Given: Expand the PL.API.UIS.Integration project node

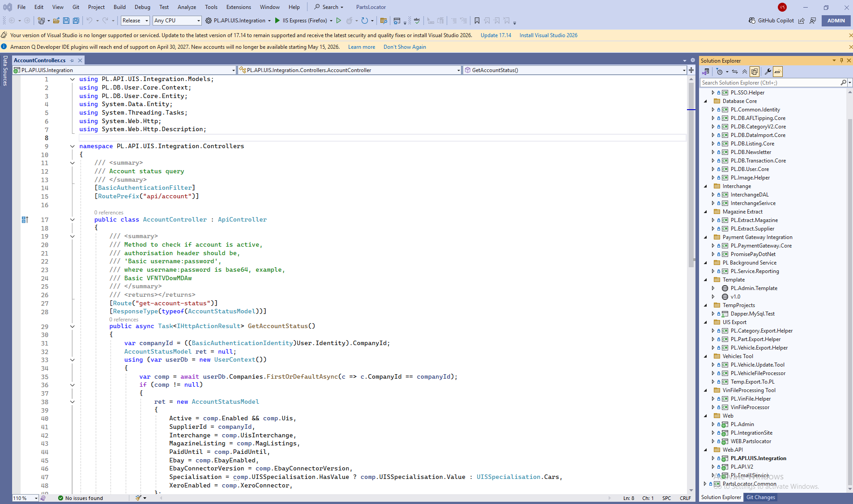Looking at the screenshot, I should pyautogui.click(x=713, y=458).
